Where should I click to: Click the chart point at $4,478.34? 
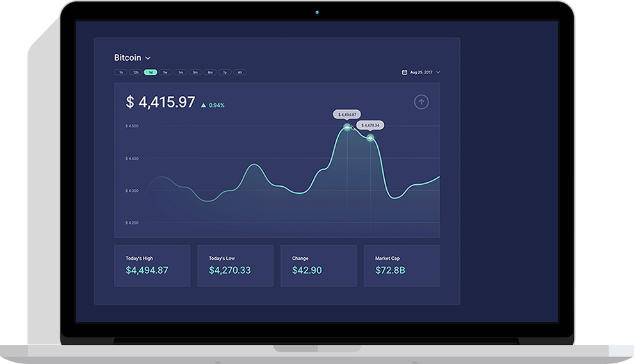370,138
